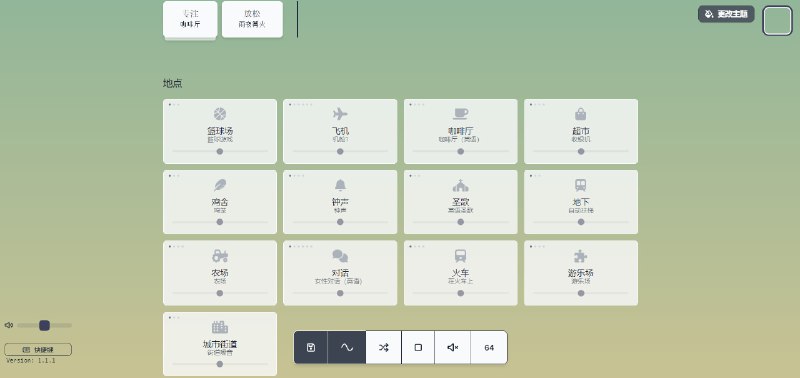
Task: Select the coffee cup café sound
Action: (x=461, y=114)
